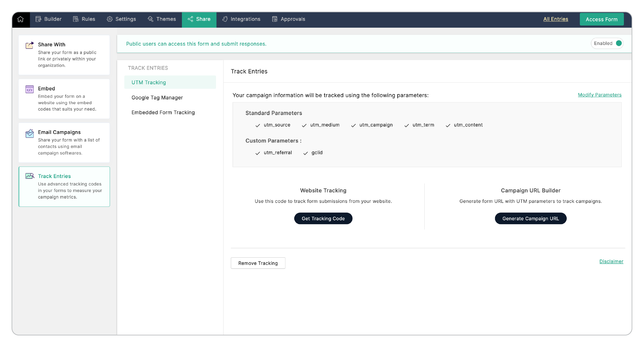
Task: Click the Remove Tracking button
Action: (258, 263)
